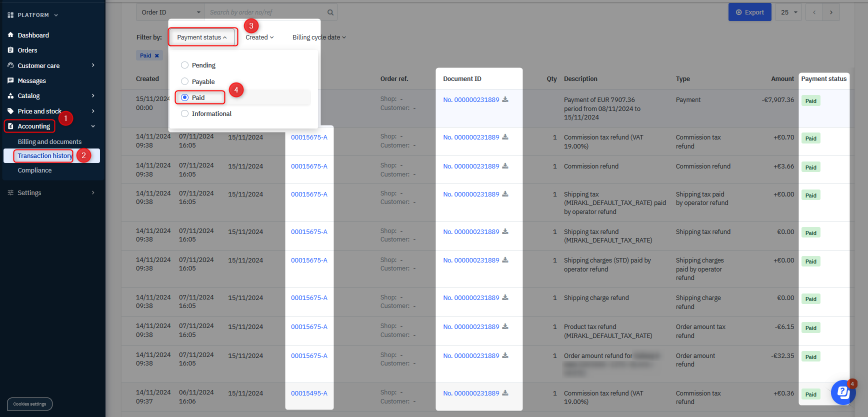This screenshot has width=868, height=417.
Task: Open the Payment status filter dropdown
Action: [202, 37]
